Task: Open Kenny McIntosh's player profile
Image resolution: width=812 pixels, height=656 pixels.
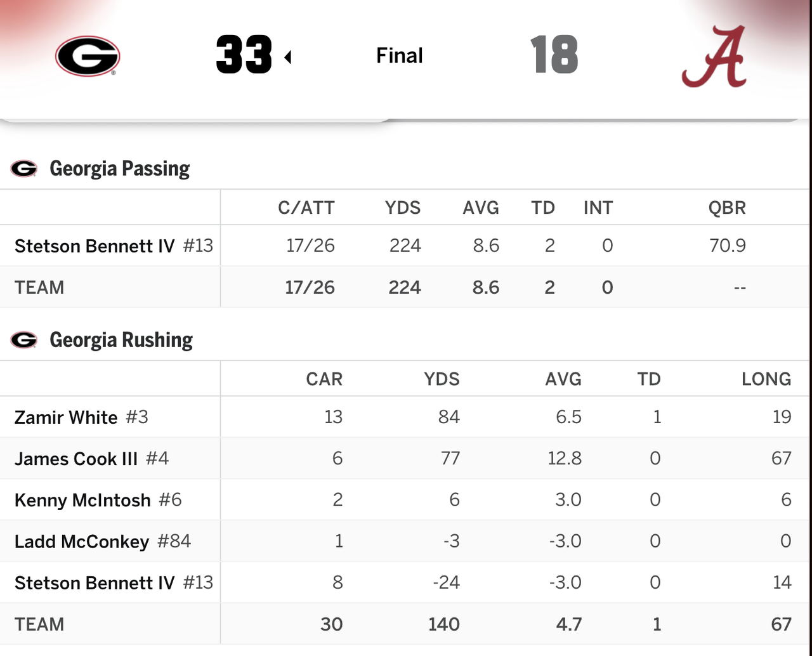Action: point(82,500)
